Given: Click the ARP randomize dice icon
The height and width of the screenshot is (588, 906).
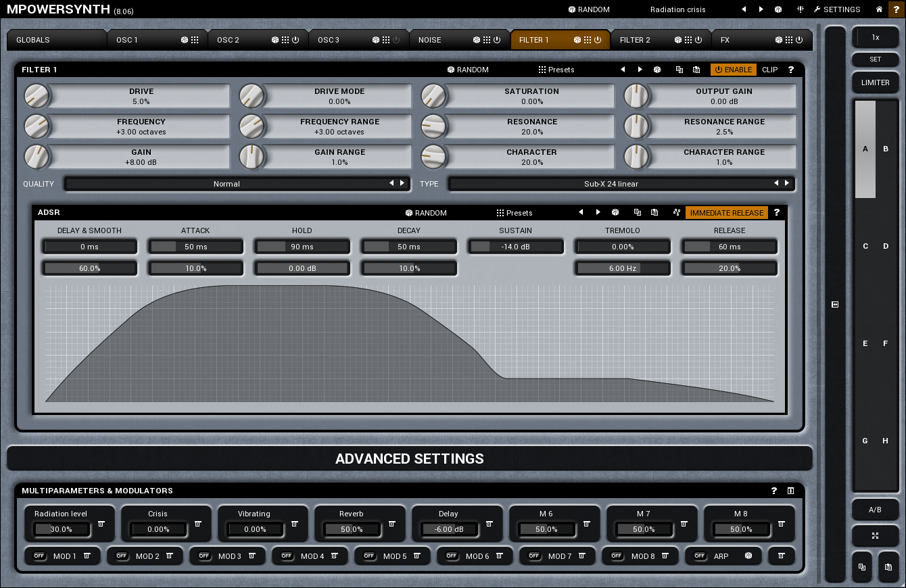Looking at the screenshot, I should (x=748, y=556).
